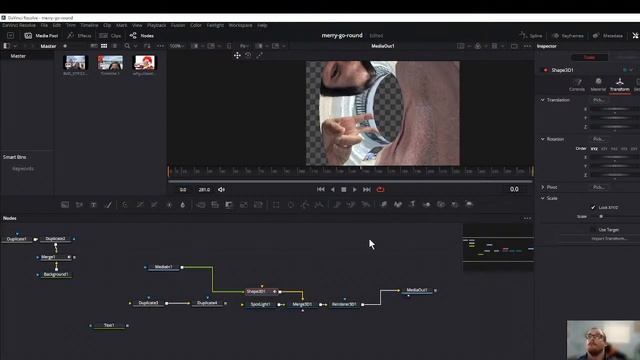The height and width of the screenshot is (360, 640).
Task: Add an Image Plane 3D node from the toolbar
Action: click(384, 204)
